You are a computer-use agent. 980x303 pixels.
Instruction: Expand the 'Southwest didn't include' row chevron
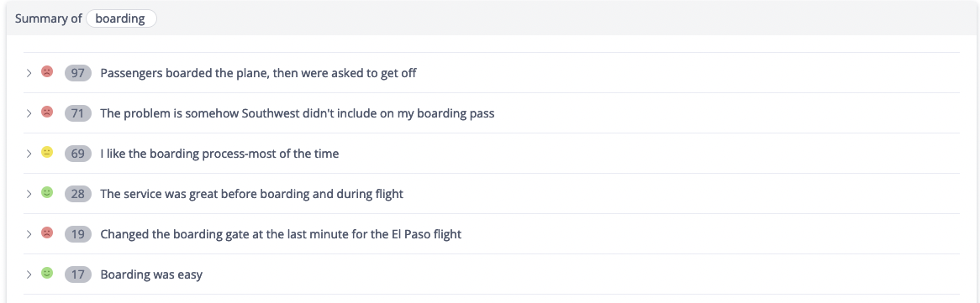tap(29, 113)
